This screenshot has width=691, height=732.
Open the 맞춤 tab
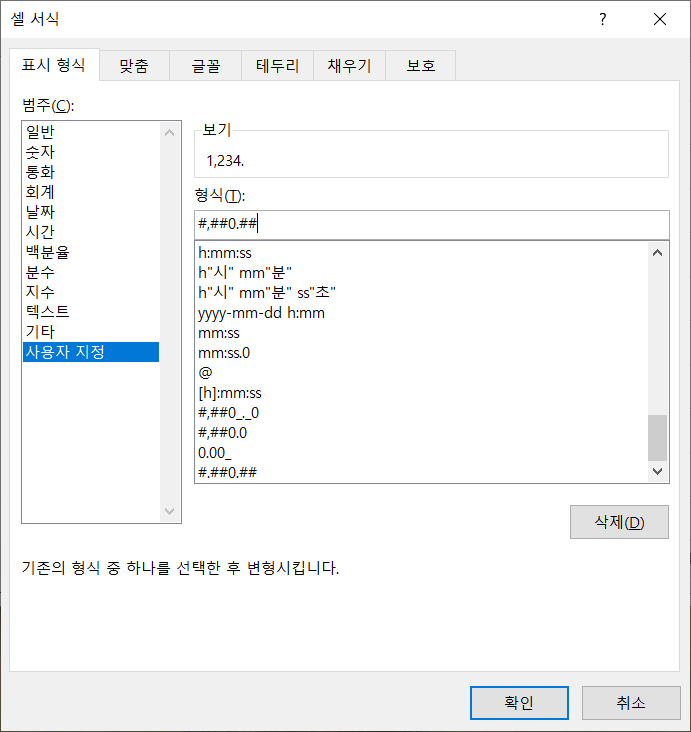click(134, 66)
